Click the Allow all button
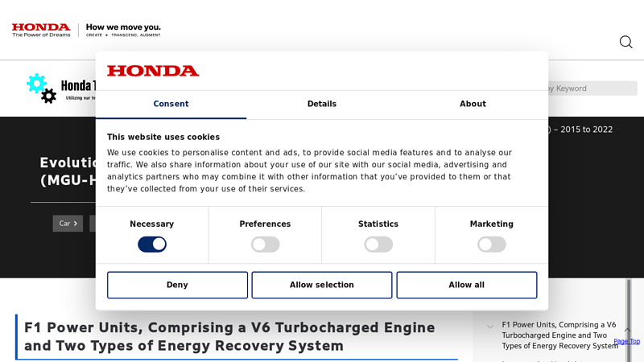This screenshot has height=362, width=644. pos(467,285)
